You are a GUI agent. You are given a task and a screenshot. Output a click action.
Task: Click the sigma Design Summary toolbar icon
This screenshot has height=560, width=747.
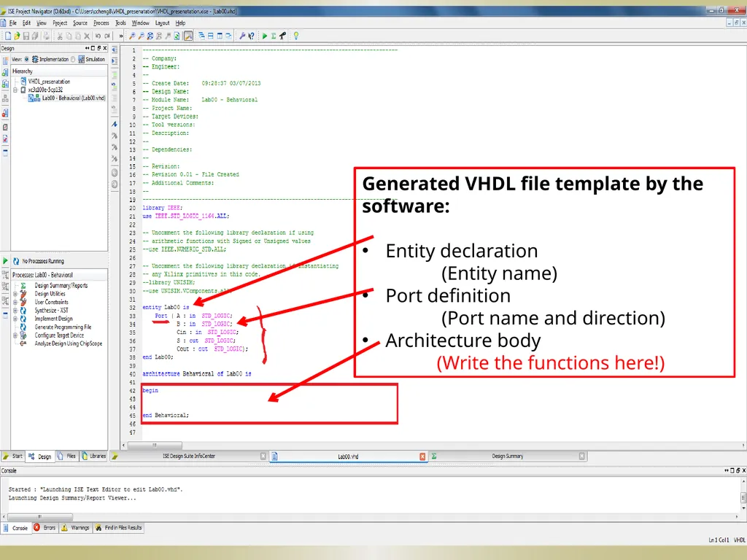(x=274, y=36)
